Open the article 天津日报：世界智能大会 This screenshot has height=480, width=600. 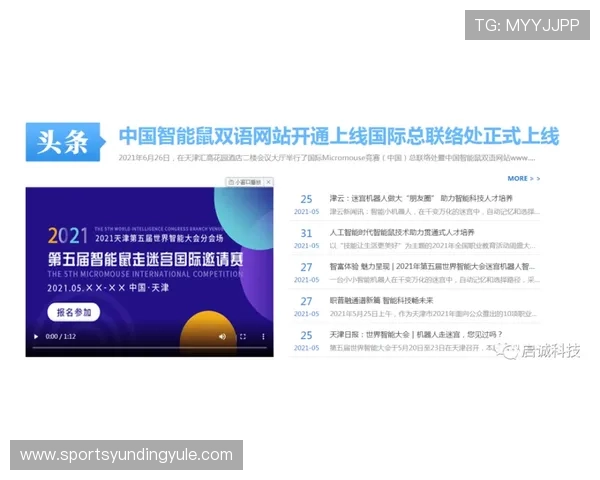[416, 335]
